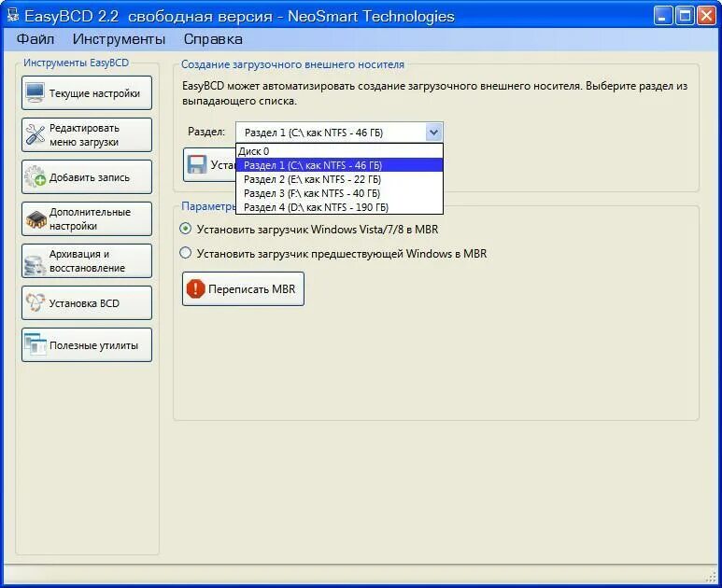Click the window resize grip corner
The width and height of the screenshot is (722, 588).
[x=712, y=578]
